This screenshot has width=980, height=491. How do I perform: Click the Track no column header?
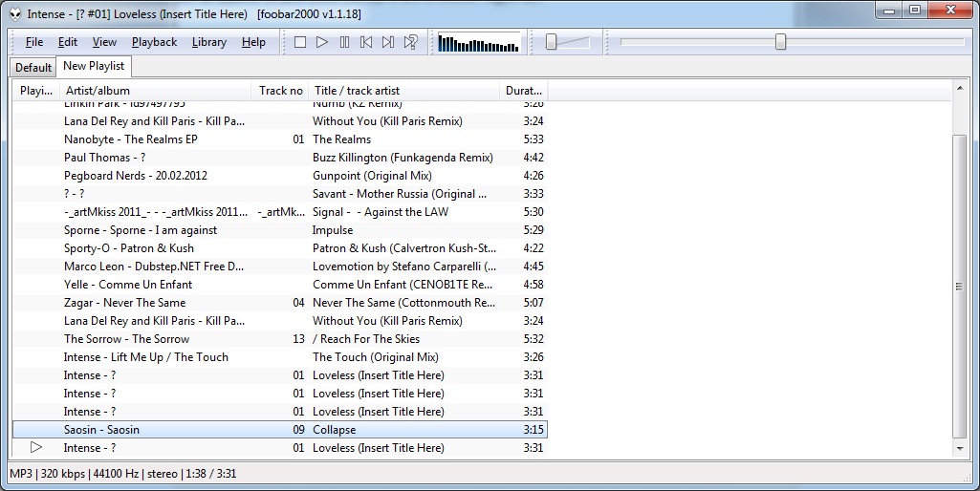coord(280,91)
